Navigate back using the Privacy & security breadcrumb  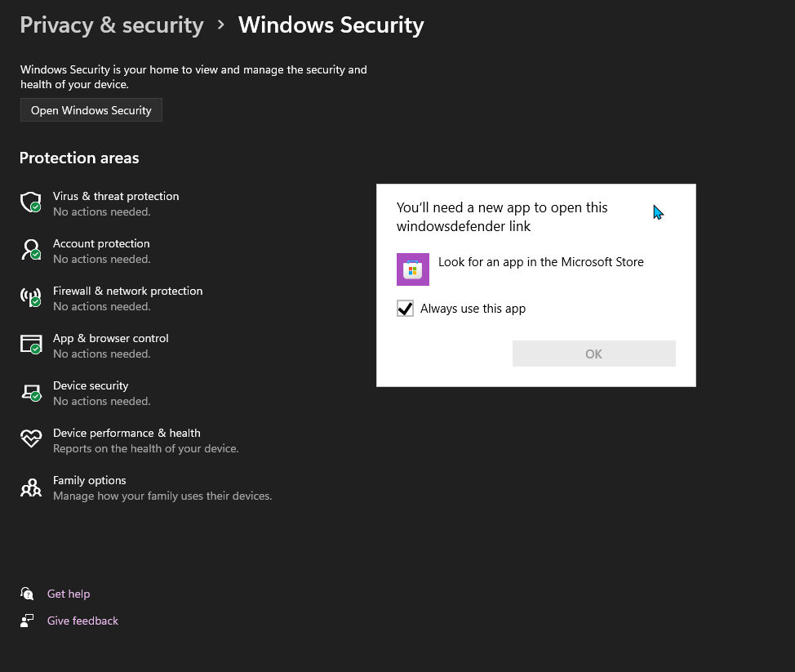click(111, 24)
